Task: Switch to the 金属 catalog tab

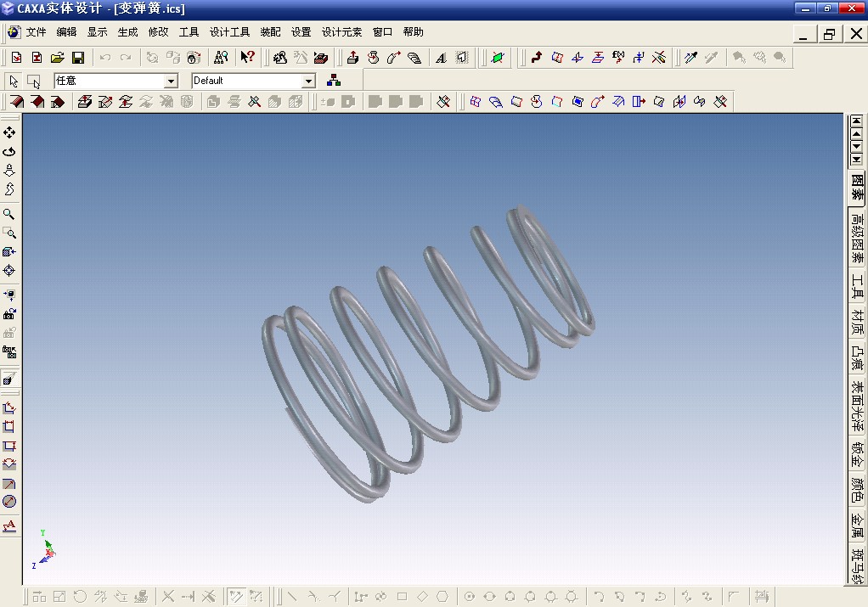Action: coord(857,526)
